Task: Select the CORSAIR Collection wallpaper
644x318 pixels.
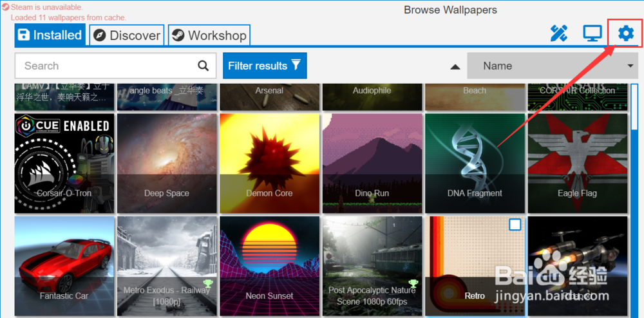Action: click(x=578, y=97)
